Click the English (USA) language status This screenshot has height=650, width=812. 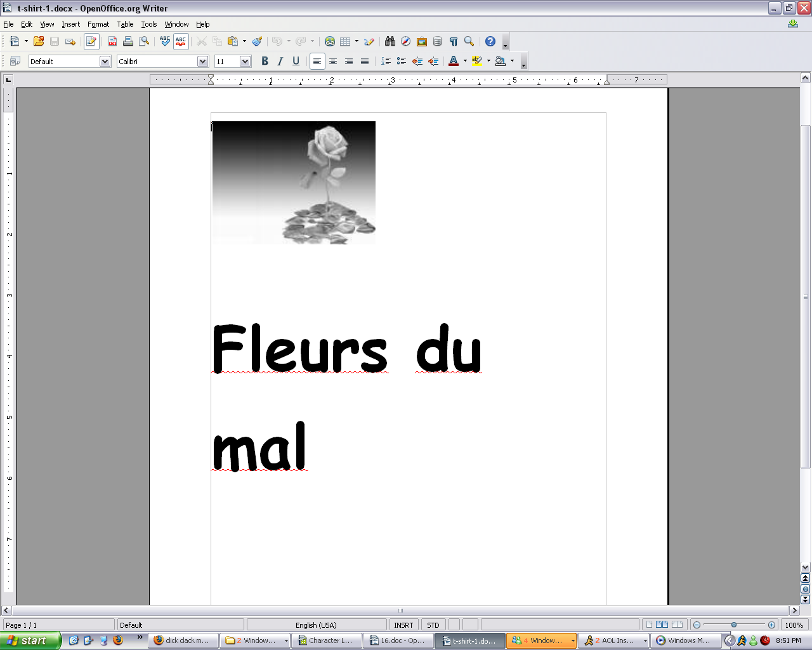(x=316, y=625)
